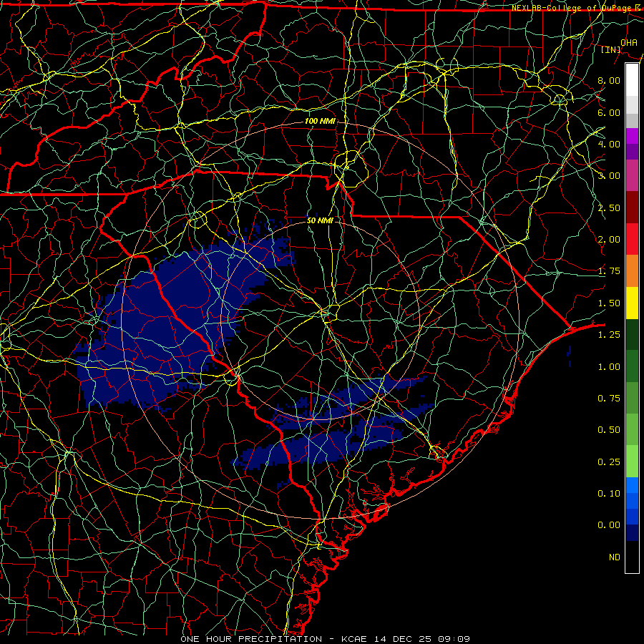This screenshot has width=644, height=644.
Task: Click the 100 NMI range ring label
Action: pyautogui.click(x=320, y=121)
